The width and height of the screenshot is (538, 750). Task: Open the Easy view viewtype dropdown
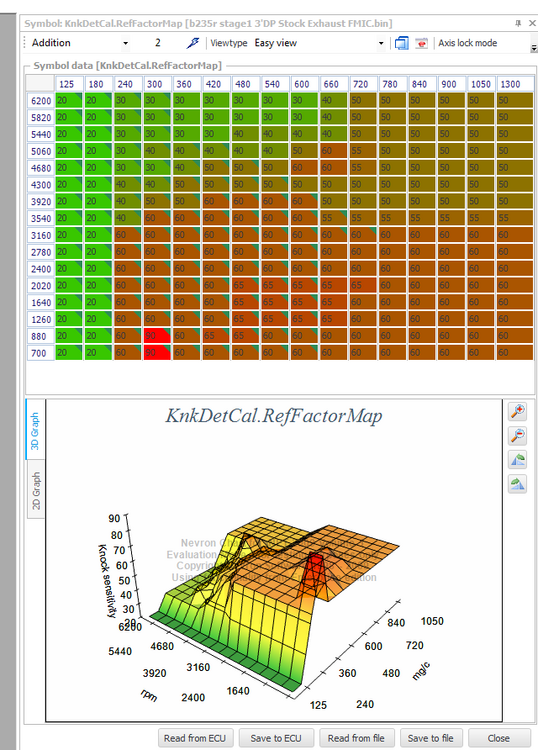pos(381,43)
